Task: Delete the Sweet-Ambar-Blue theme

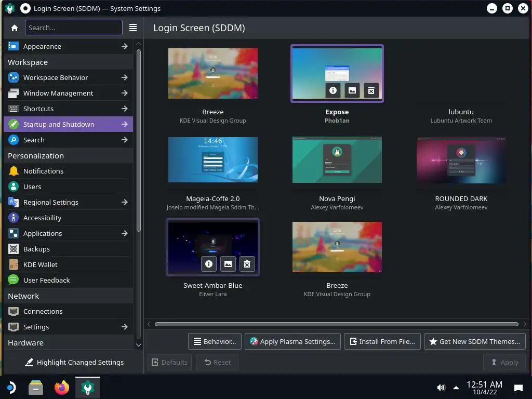Action: click(x=247, y=264)
